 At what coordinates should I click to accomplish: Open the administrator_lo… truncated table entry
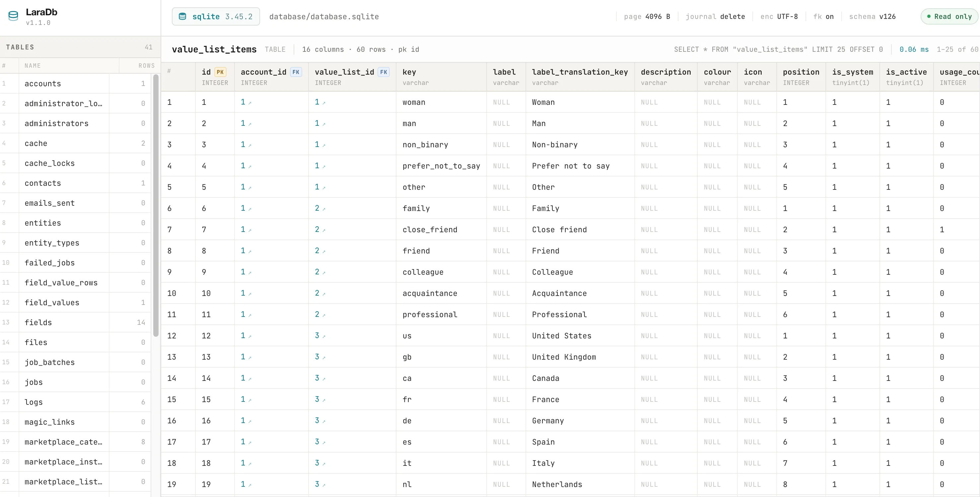click(x=75, y=104)
